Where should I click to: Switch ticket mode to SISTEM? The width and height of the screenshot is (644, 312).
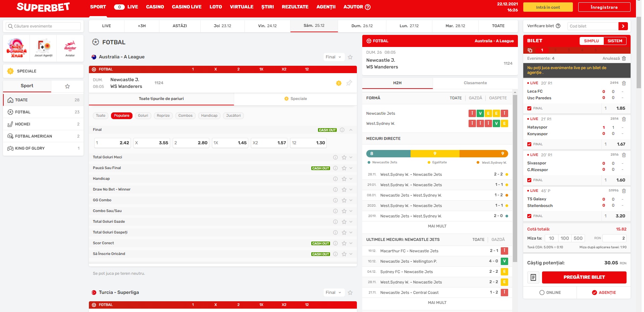(615, 41)
